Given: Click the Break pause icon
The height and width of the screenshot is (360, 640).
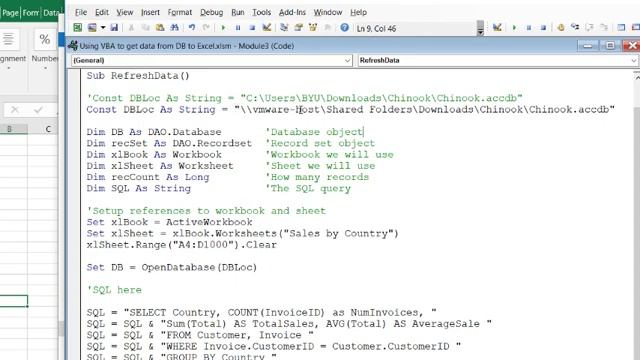Looking at the screenshot, I should [x=238, y=28].
